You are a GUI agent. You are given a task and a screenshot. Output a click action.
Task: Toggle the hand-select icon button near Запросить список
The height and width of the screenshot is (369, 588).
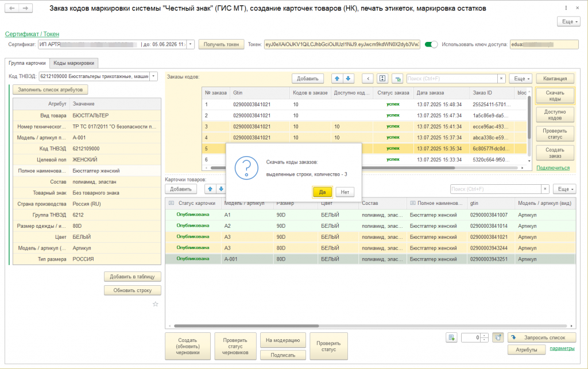pos(498,337)
